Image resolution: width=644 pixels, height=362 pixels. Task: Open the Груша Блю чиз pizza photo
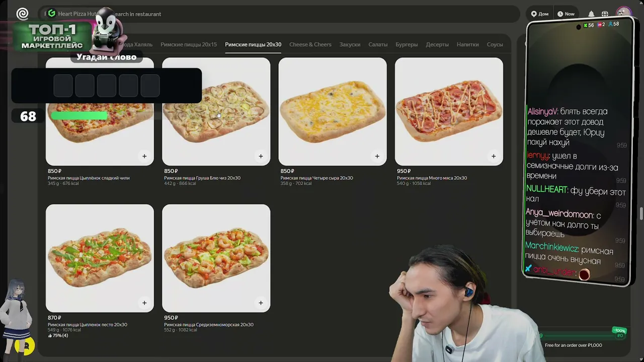point(216,111)
